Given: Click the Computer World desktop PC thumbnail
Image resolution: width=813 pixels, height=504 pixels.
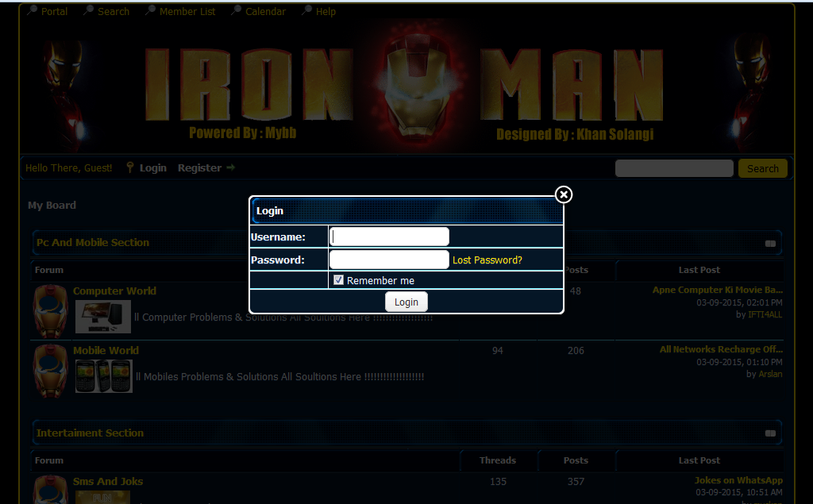Looking at the screenshot, I should pyautogui.click(x=102, y=317).
